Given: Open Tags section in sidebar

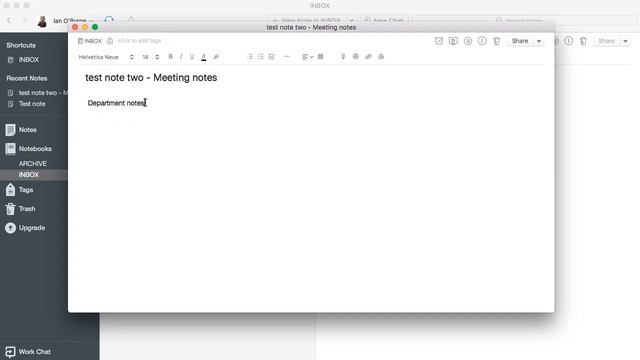Looking at the screenshot, I should point(26,190).
